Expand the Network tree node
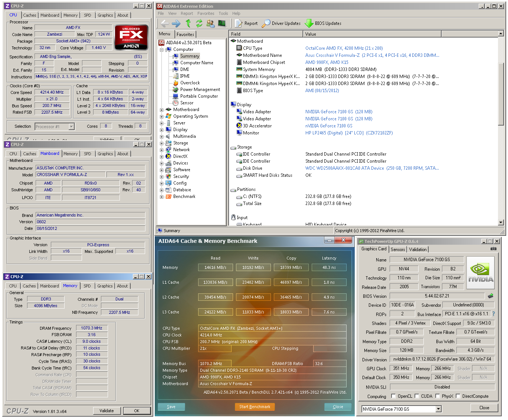The width and height of the screenshot is (508, 420). point(162,150)
